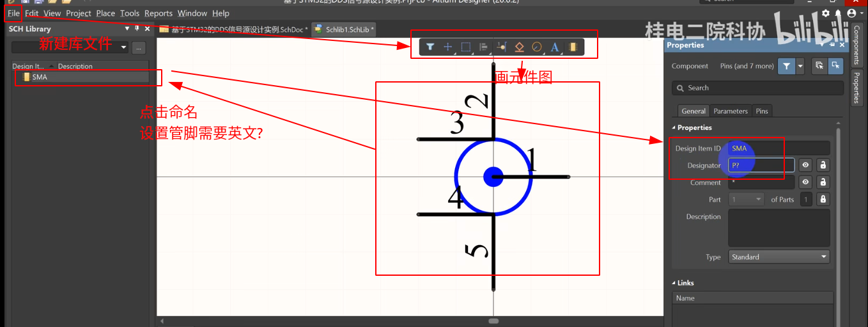Screen dimensions: 868x327
Task: Select the Place Pin tool
Action: click(x=502, y=47)
